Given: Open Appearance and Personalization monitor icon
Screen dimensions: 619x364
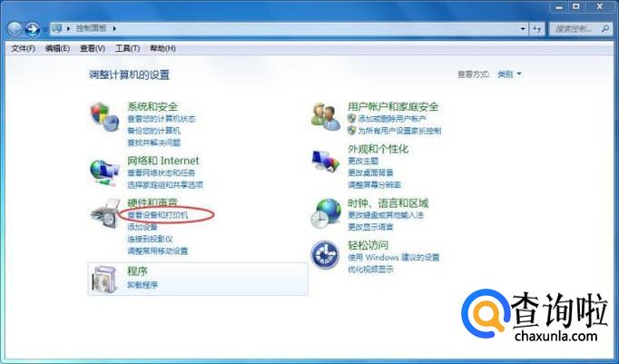Looking at the screenshot, I should 326,161.
